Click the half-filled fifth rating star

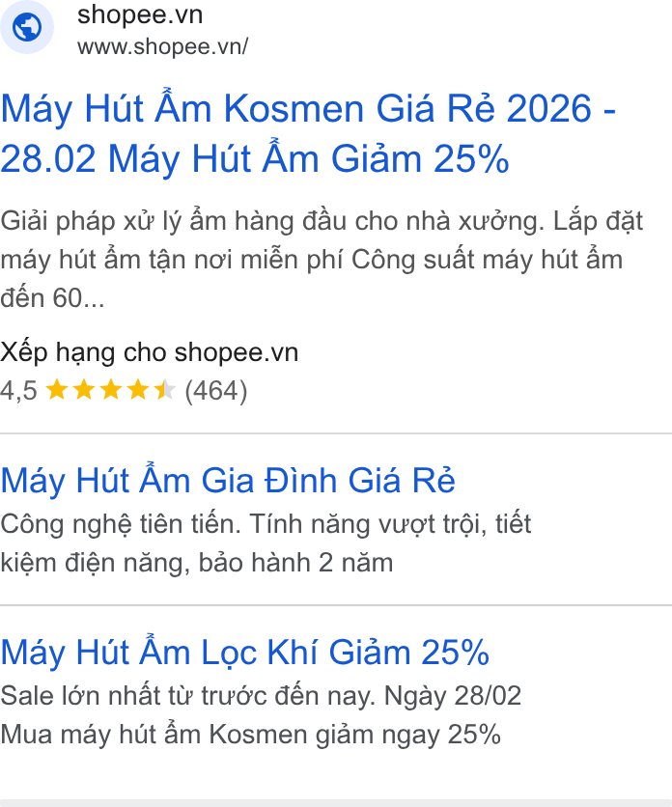(165, 390)
